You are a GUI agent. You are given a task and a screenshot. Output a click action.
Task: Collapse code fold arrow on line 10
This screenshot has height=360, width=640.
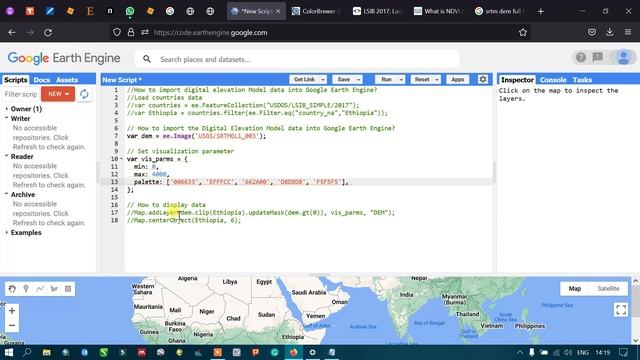point(121,159)
